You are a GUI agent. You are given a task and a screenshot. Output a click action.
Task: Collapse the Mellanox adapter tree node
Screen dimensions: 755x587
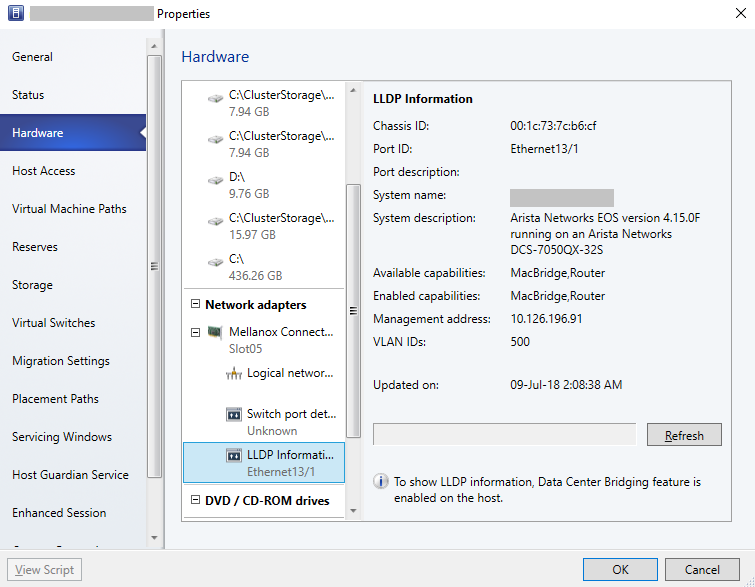tap(196, 333)
